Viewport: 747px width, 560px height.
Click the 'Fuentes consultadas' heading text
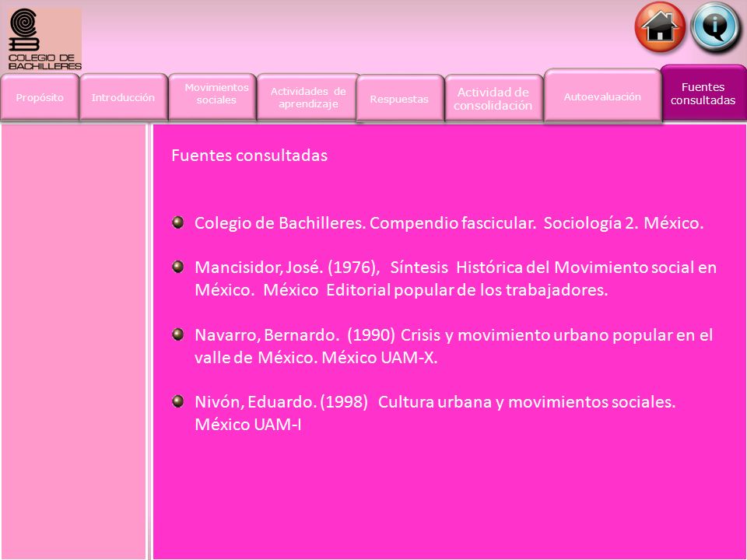point(249,156)
